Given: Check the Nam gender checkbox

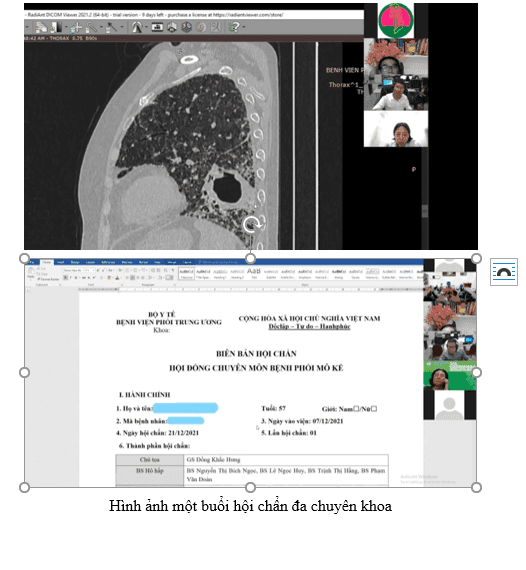Looking at the screenshot, I should coord(356,409).
